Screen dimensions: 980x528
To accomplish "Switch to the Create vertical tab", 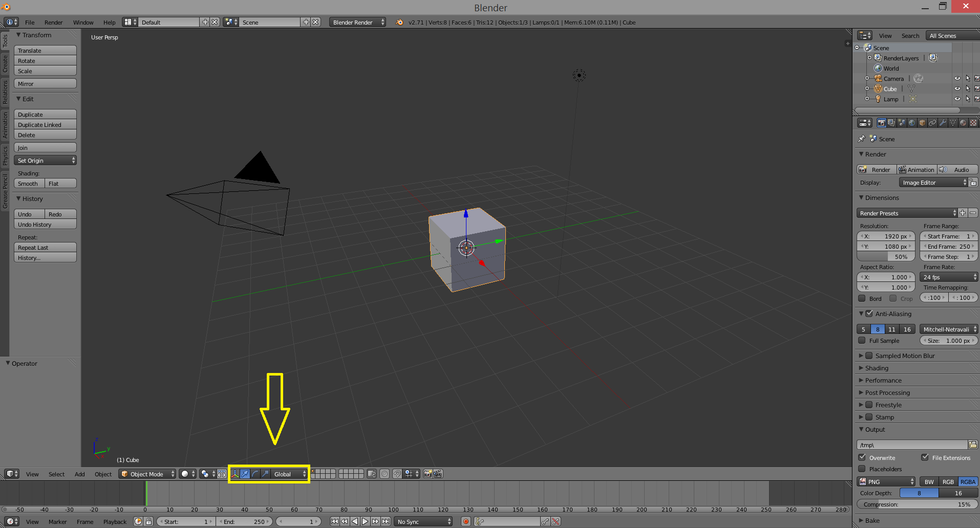I will pyautogui.click(x=5, y=64).
